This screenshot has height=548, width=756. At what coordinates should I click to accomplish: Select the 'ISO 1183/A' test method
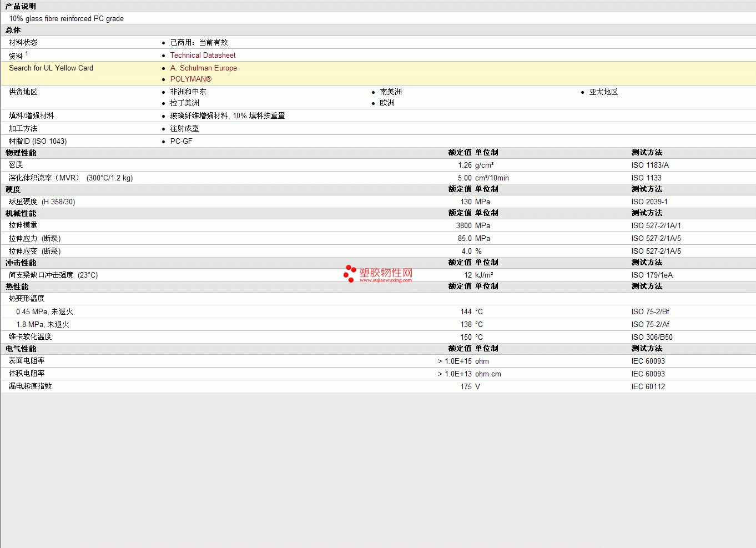pos(650,165)
